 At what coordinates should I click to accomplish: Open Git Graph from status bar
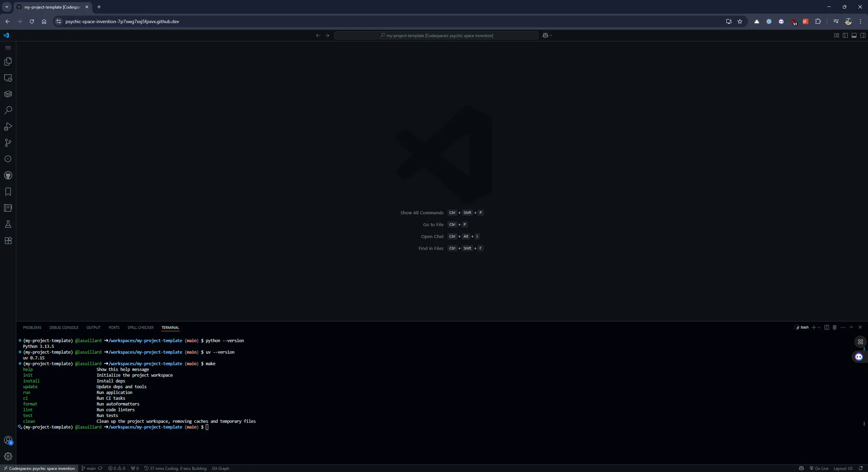tap(220, 468)
